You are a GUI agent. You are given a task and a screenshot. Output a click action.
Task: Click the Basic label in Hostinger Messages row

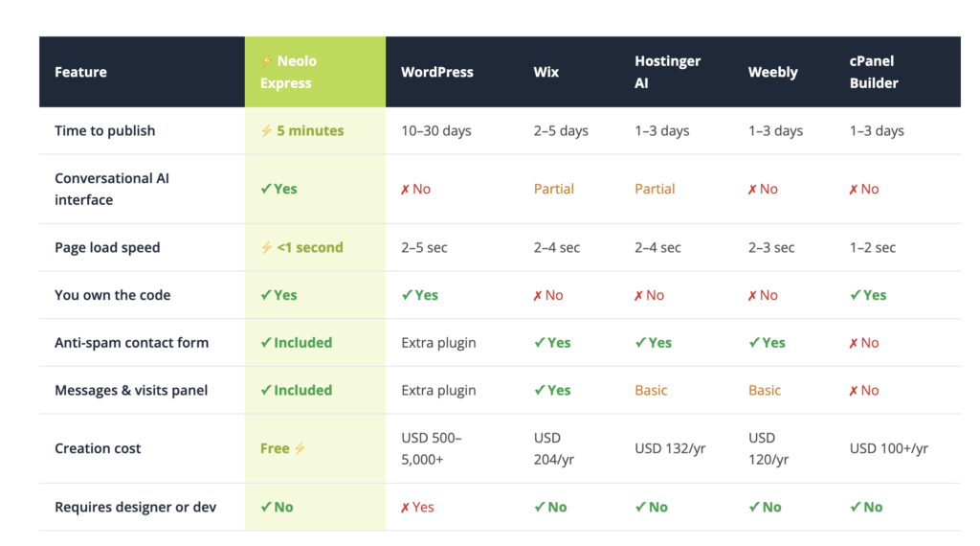[x=651, y=391]
